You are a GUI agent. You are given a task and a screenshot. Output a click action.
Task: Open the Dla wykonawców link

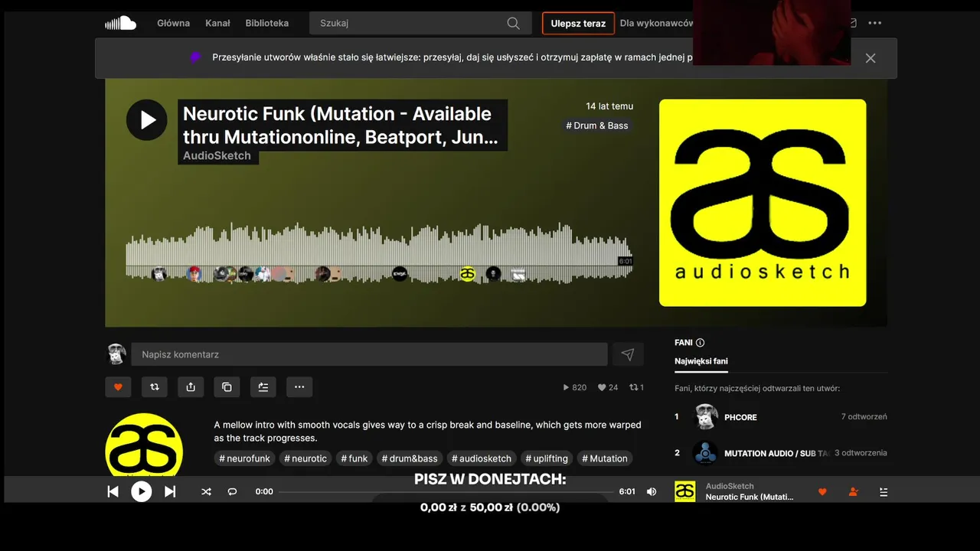[656, 23]
